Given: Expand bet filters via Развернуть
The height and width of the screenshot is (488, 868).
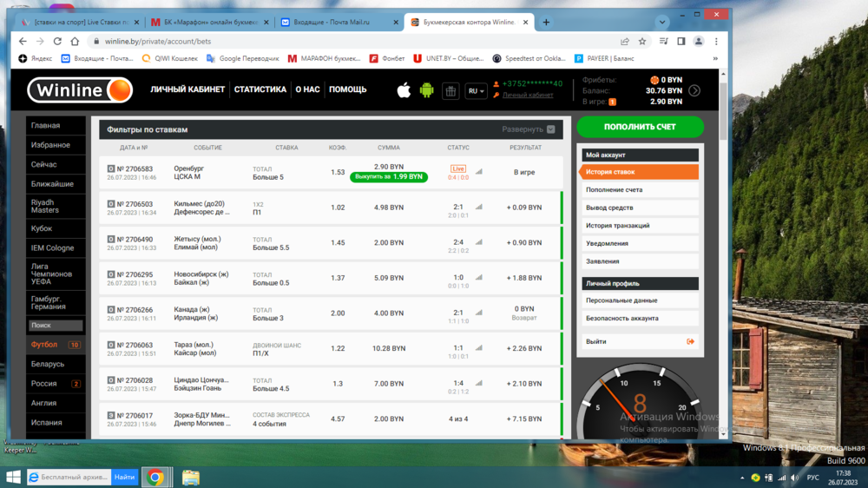Looking at the screenshot, I should click(x=528, y=129).
